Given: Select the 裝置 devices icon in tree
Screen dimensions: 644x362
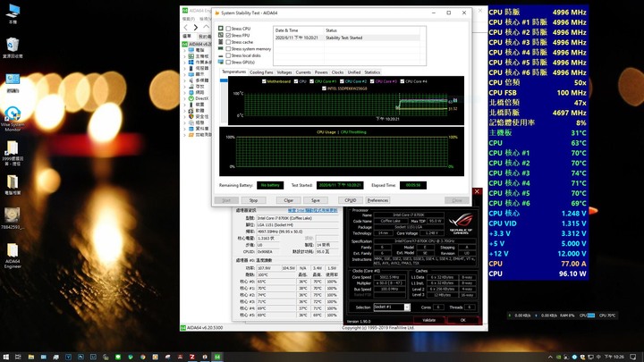Looking at the screenshot, I should click(191, 105).
